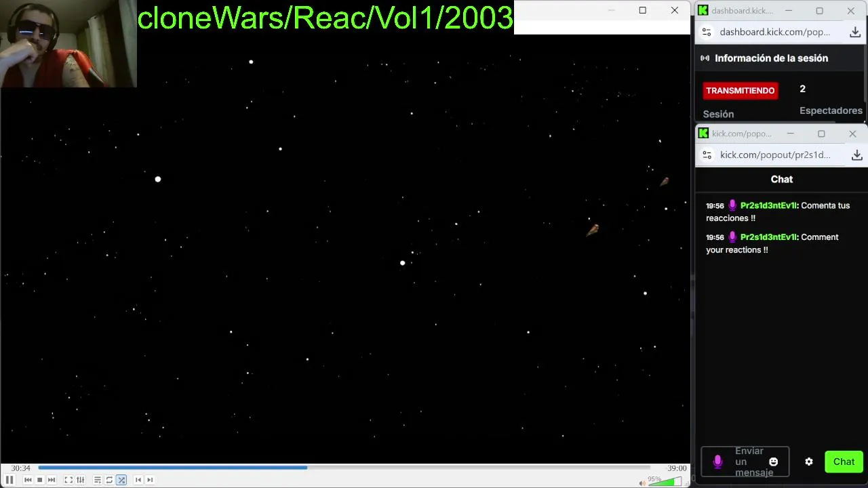Viewport: 868px width, 488px height.
Task: Mute VLC audio via speaker icon
Action: point(642,483)
